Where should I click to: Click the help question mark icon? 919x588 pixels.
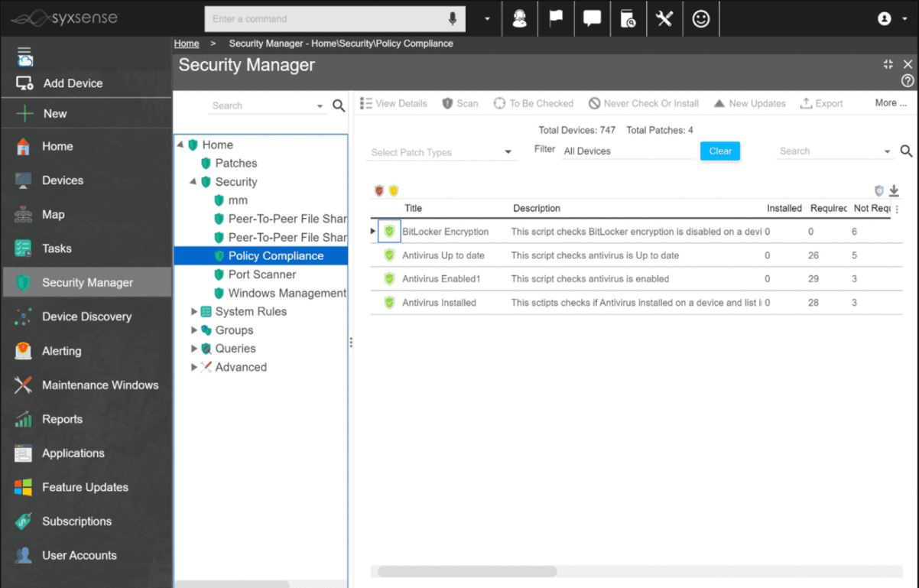click(908, 81)
